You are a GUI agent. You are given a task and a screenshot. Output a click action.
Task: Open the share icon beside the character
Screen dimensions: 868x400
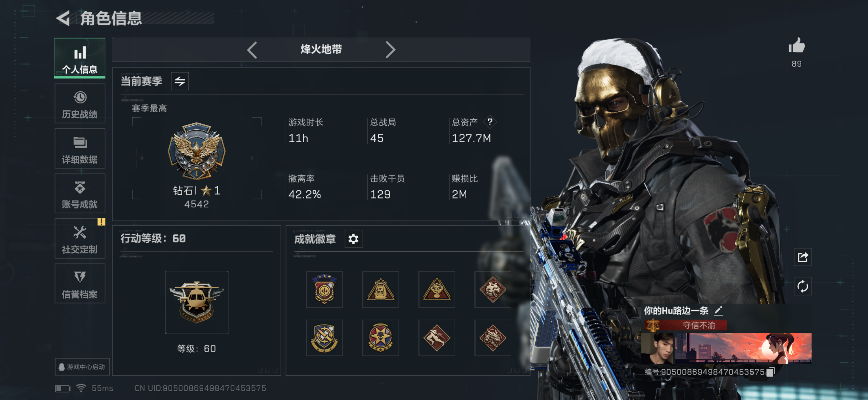pos(802,257)
